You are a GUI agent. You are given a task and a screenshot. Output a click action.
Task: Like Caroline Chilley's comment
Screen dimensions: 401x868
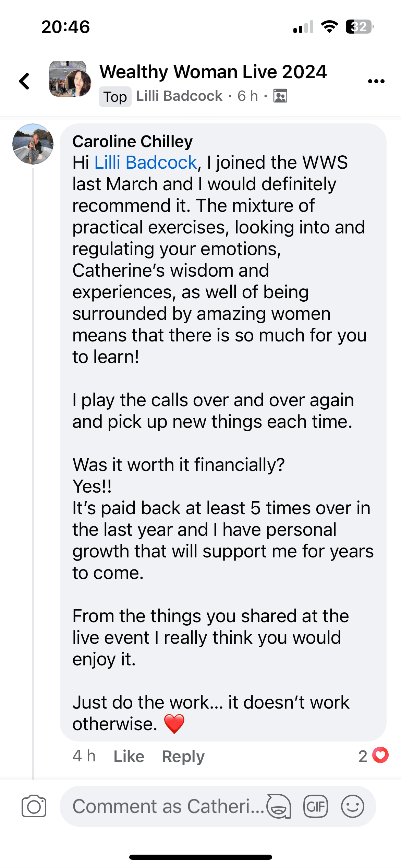pyautogui.click(x=129, y=756)
